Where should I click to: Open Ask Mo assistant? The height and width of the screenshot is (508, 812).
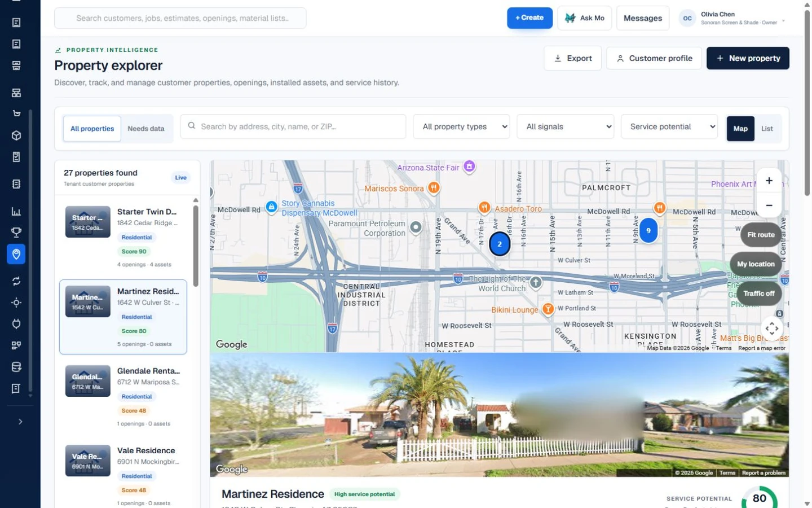coord(585,18)
